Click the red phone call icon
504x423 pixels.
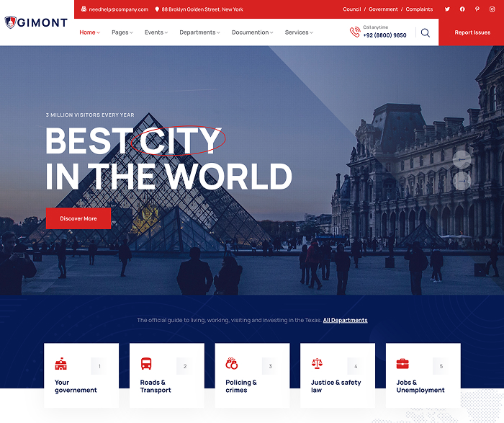[x=355, y=32]
